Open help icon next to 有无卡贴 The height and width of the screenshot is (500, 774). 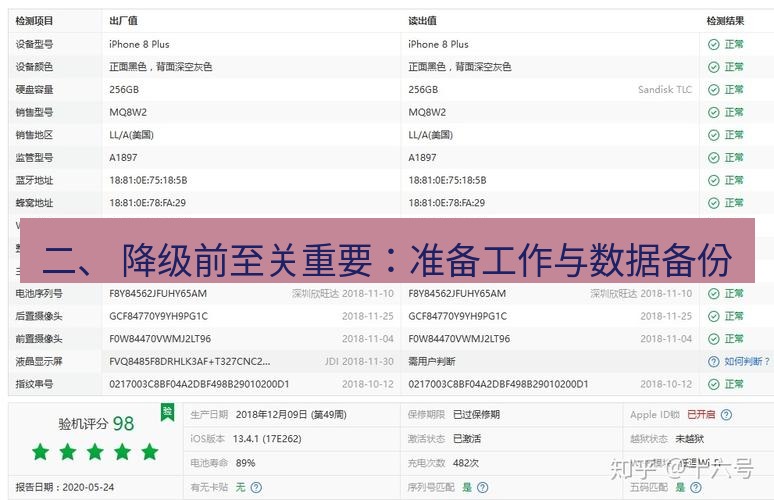(256, 488)
